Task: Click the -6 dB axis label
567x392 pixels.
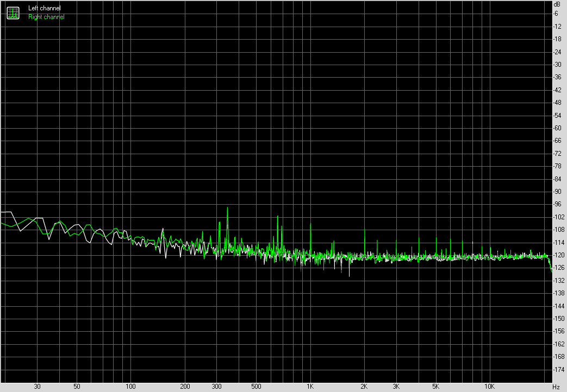Action: pyautogui.click(x=556, y=14)
